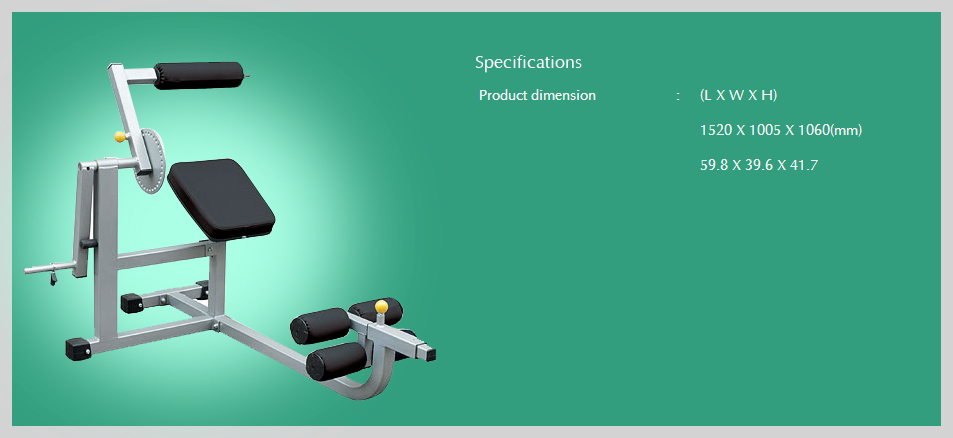Select the '1520 X 1005 X 1060(mm)' value
Viewport: 953px width, 438px height.
pyautogui.click(x=781, y=130)
